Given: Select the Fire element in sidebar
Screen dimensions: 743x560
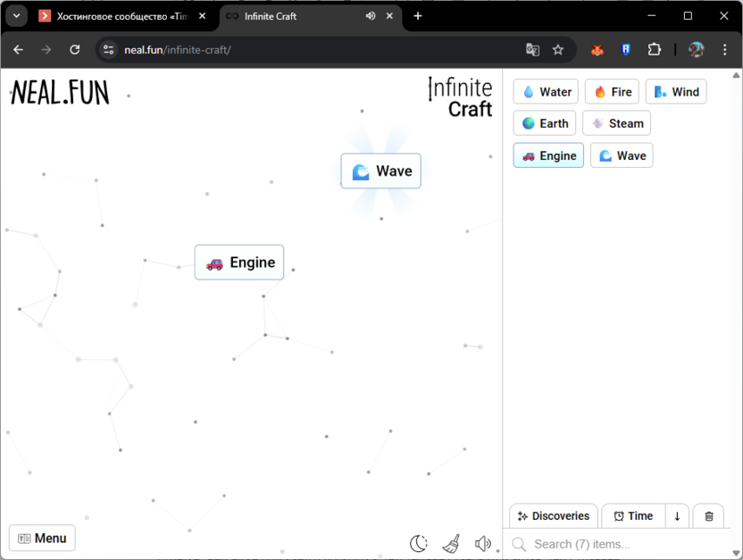Looking at the screenshot, I should [x=613, y=91].
